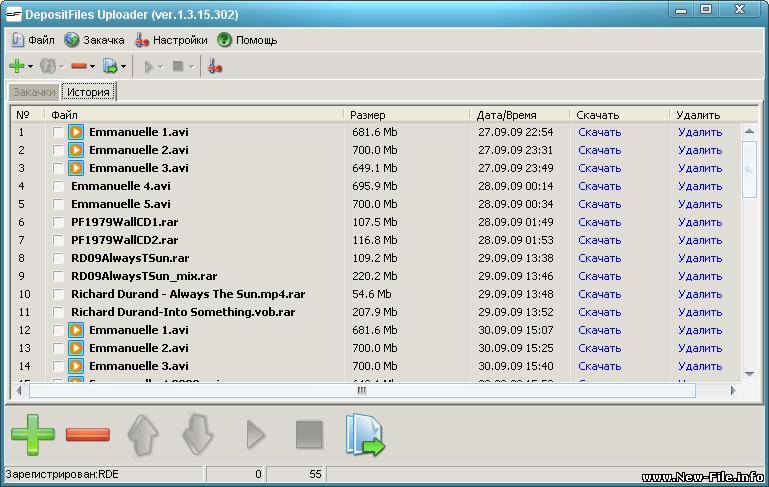Click video icon of row 2 Emmanuelle 2.avi
This screenshot has height=487, width=769.
pos(76,150)
